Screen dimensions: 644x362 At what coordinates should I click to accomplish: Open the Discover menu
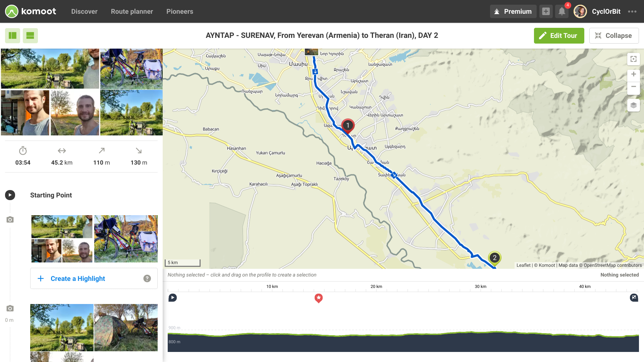(x=84, y=11)
